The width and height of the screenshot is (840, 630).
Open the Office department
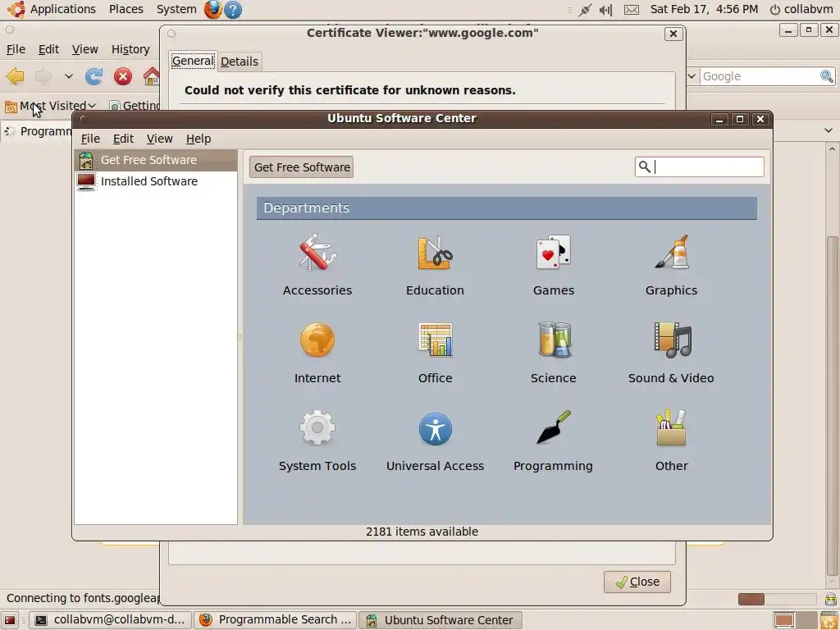point(435,353)
